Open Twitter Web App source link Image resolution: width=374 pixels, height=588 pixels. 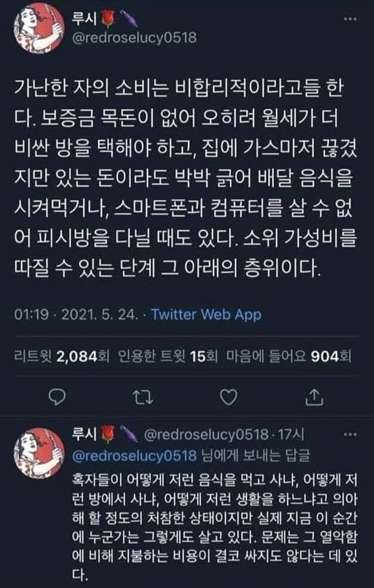pyautogui.click(x=206, y=314)
